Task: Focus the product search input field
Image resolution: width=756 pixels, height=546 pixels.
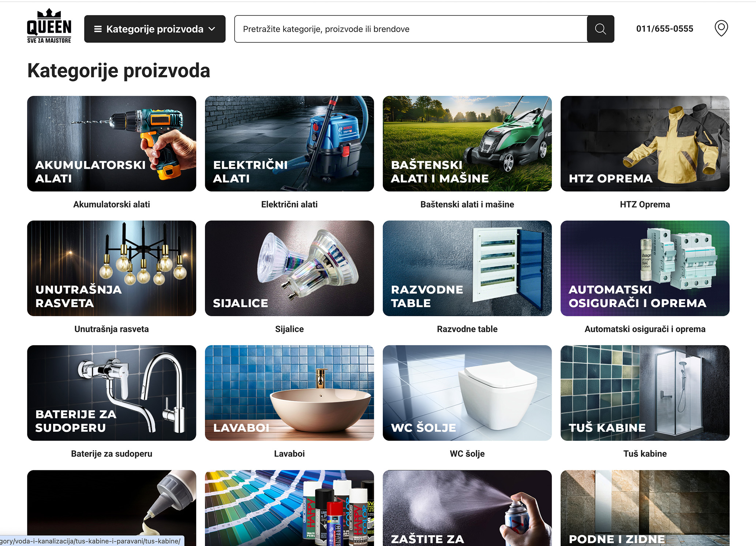Action: (x=411, y=29)
